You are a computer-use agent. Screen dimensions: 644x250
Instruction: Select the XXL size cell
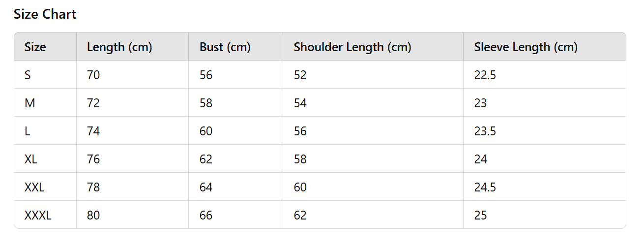click(x=34, y=187)
